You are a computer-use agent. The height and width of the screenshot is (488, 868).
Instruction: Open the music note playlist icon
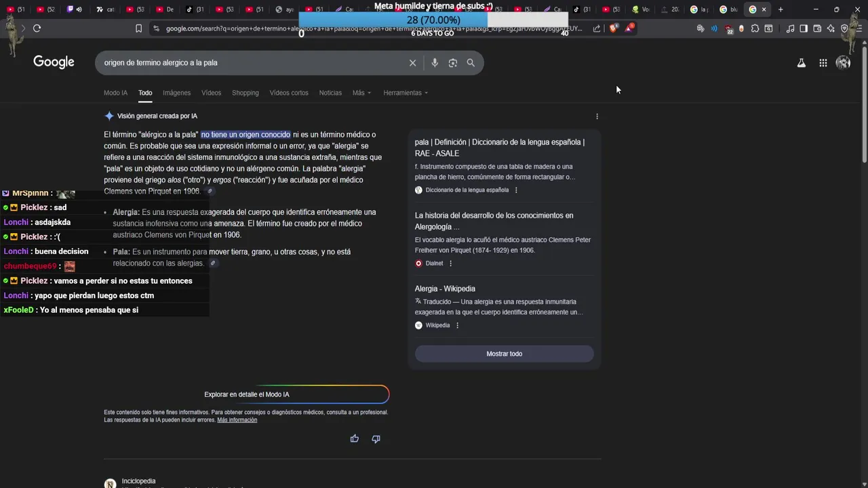(x=790, y=28)
